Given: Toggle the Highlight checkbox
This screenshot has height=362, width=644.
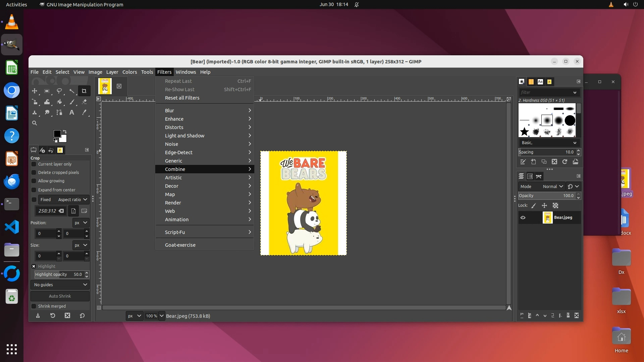Looking at the screenshot, I should 34,266.
